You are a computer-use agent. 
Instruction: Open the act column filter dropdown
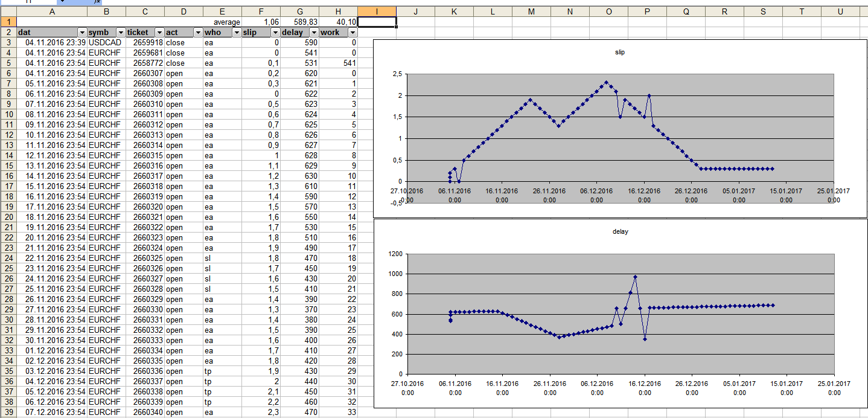[198, 33]
